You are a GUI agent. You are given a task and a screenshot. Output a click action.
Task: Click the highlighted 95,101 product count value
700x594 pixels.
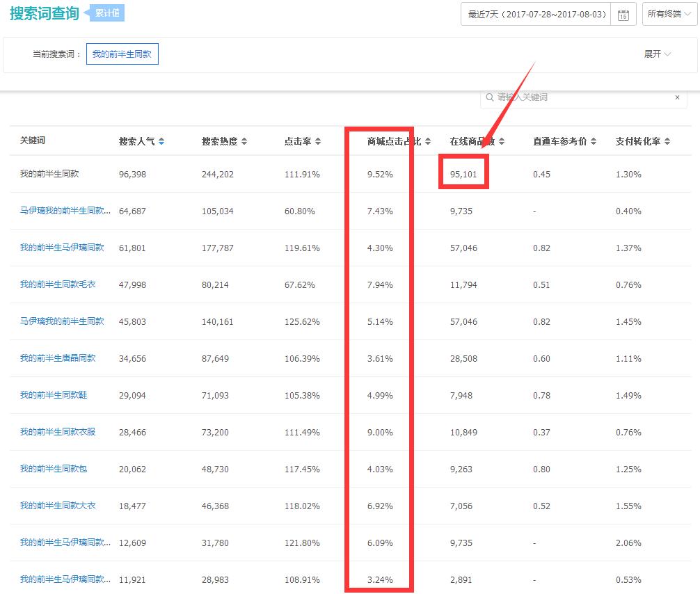(463, 174)
